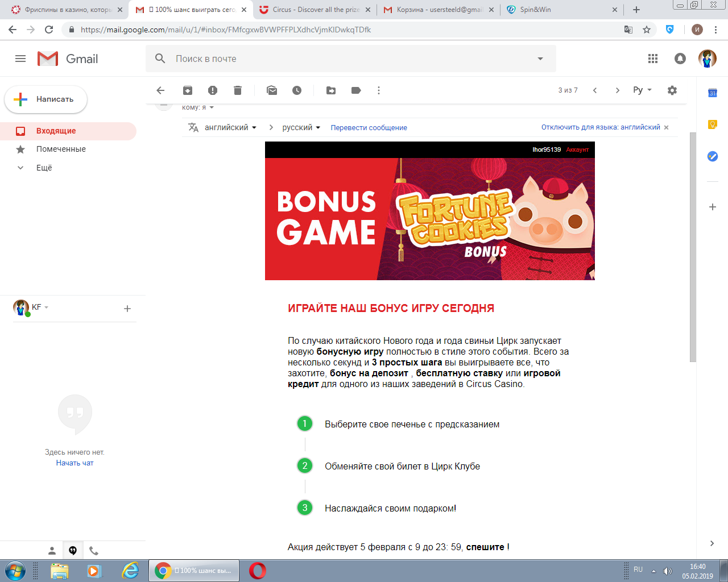Open the target language dropdown русский

click(x=301, y=127)
